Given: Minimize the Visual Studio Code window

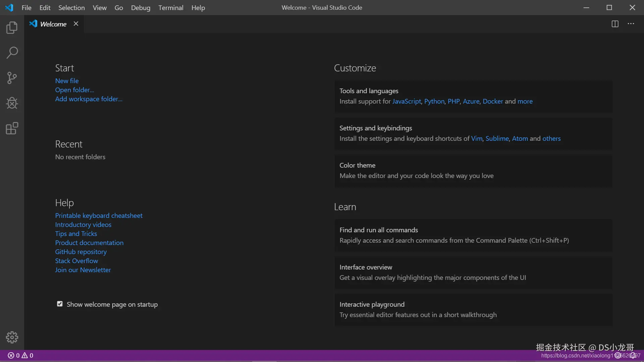Looking at the screenshot, I should point(586,7).
